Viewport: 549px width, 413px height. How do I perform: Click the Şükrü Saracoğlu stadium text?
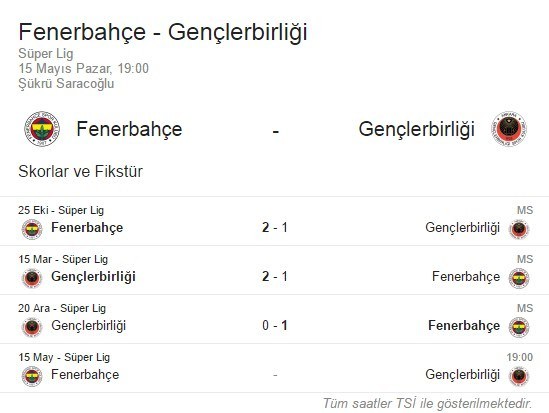pyautogui.click(x=66, y=84)
